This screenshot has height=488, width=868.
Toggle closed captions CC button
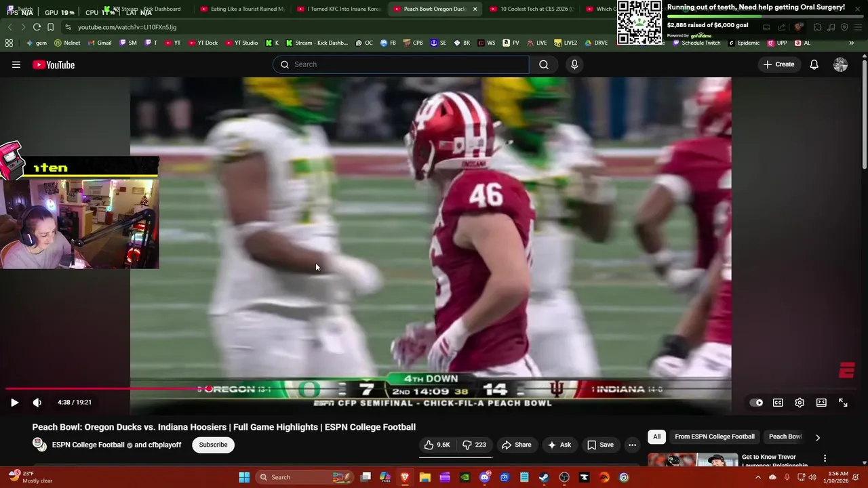pyautogui.click(x=778, y=403)
